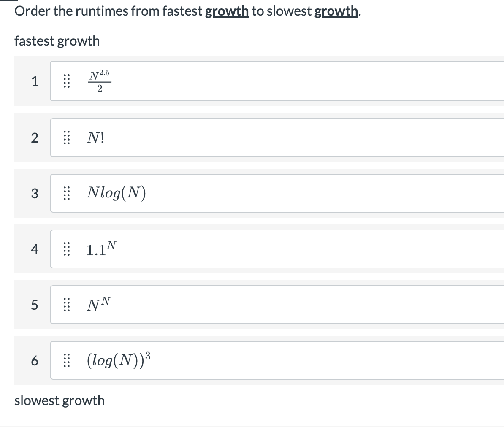Click the underlined word 'growth' in the question

point(227,11)
